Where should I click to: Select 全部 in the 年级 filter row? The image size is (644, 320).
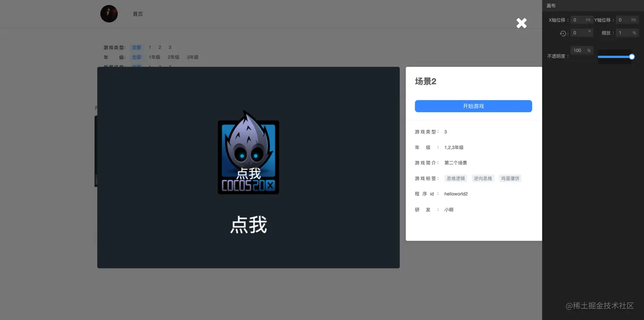[x=136, y=57]
